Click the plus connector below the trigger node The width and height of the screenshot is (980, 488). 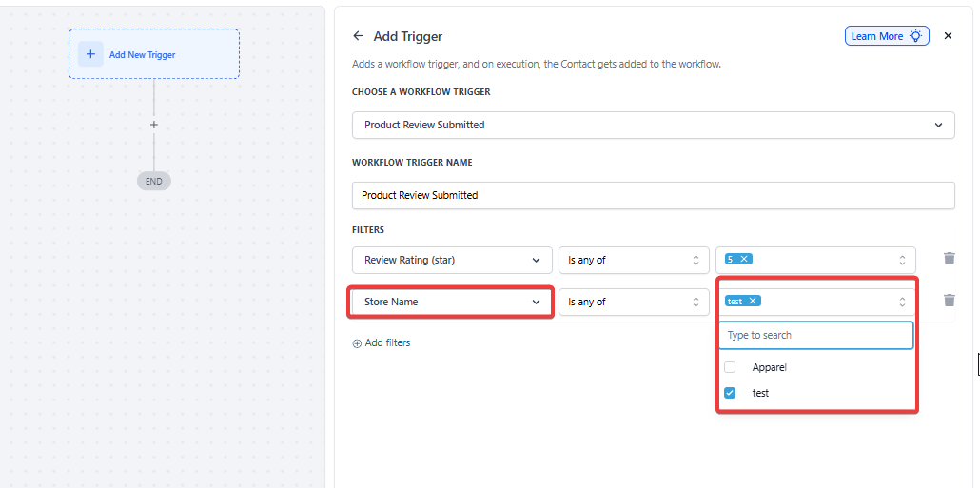pyautogui.click(x=153, y=125)
